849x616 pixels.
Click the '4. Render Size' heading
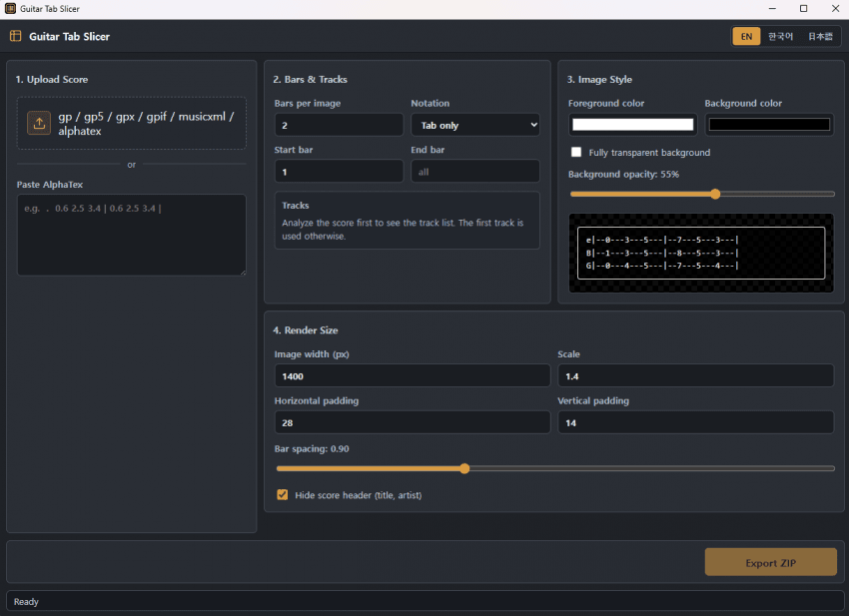(306, 330)
